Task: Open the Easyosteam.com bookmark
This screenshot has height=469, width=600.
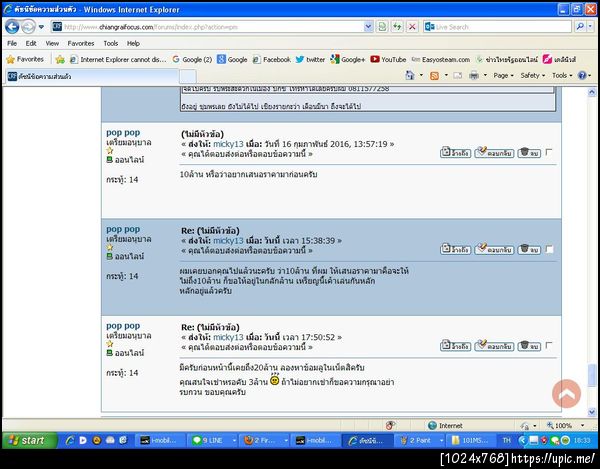Action: [440, 59]
